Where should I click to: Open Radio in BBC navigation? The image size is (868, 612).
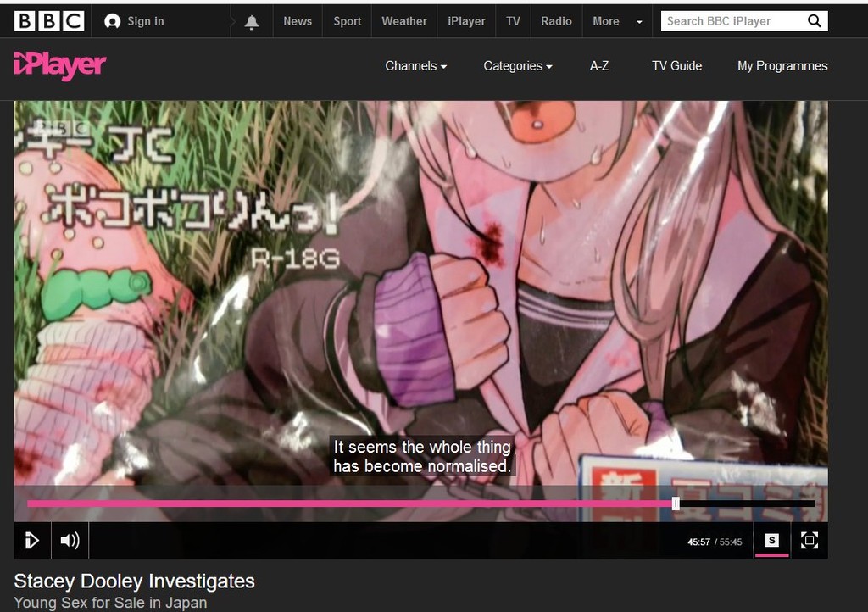click(x=556, y=21)
